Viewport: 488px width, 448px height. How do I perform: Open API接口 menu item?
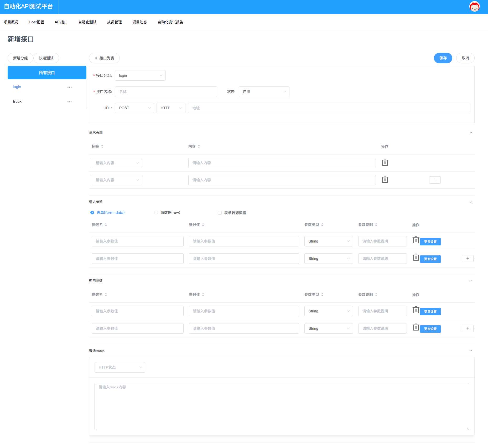[61, 22]
